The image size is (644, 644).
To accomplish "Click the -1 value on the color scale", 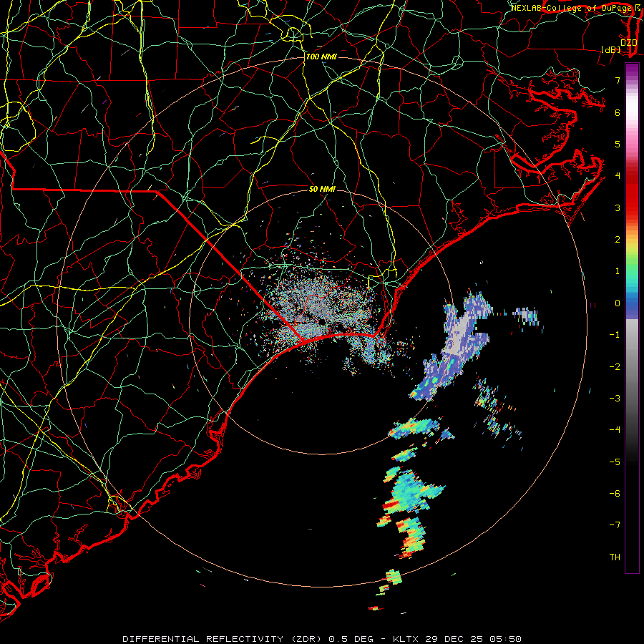I will (x=615, y=335).
